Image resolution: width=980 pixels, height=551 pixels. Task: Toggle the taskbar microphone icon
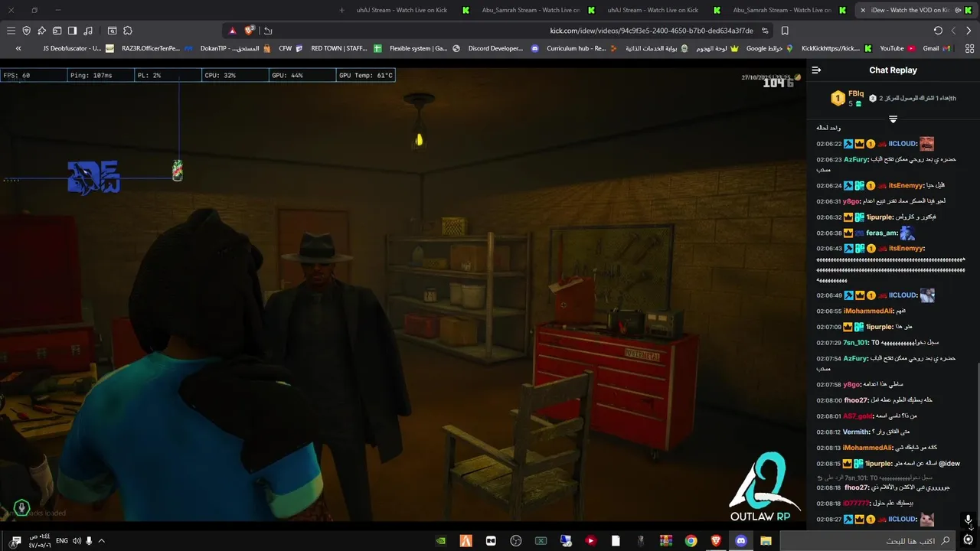click(x=89, y=540)
